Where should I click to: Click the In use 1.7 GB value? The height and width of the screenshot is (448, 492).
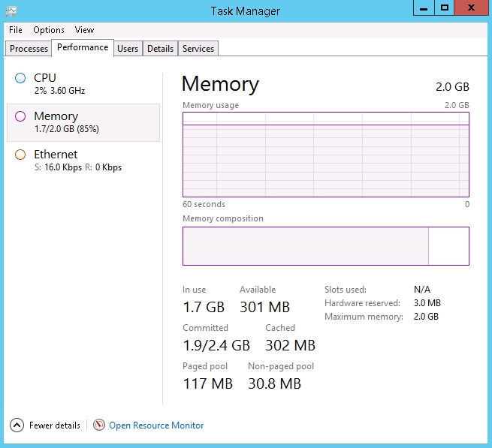[204, 307]
